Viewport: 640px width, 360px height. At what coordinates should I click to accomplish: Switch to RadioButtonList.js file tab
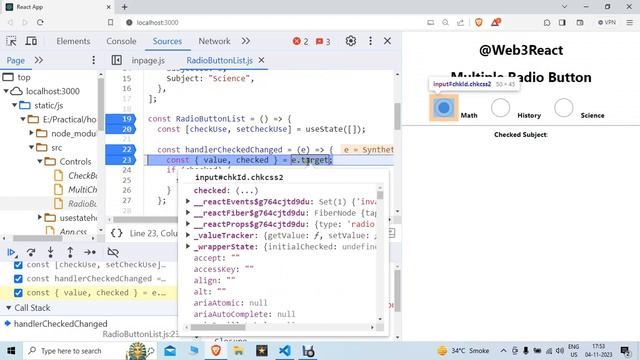(x=219, y=60)
